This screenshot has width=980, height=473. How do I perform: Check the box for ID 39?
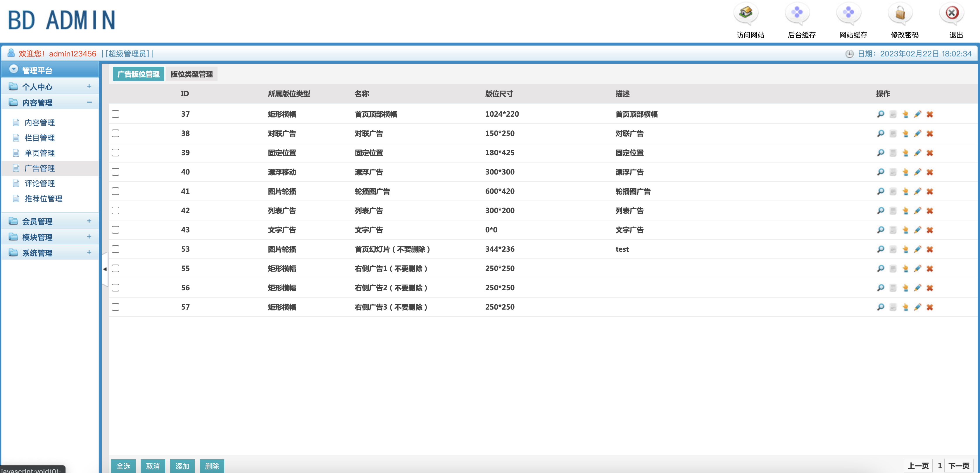(116, 153)
